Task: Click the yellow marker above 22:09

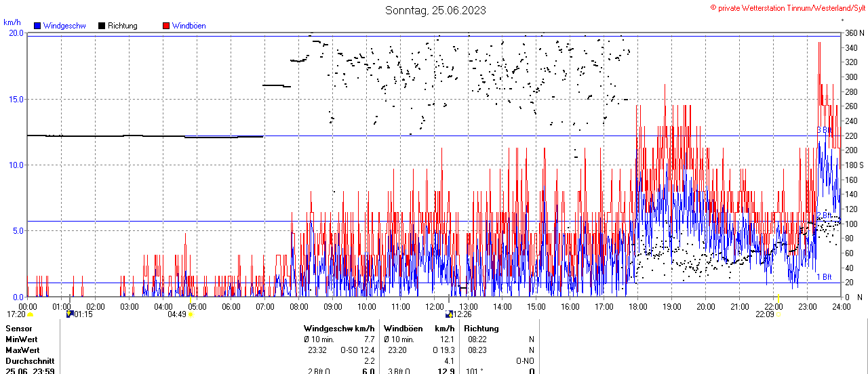Action: (778, 299)
